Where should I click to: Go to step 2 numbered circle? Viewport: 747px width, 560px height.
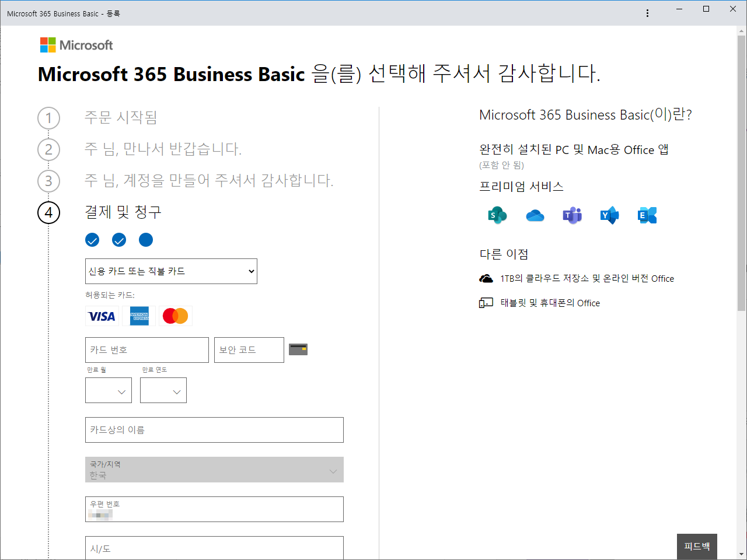point(49,149)
